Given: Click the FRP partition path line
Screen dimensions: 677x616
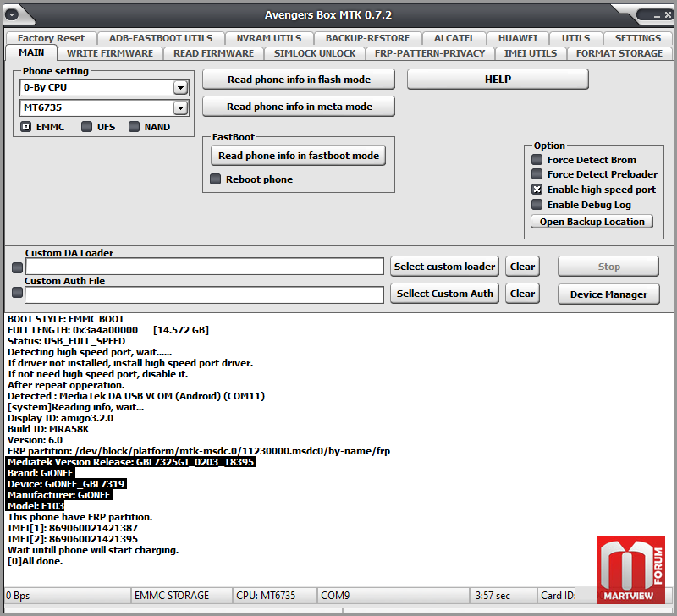Looking at the screenshot, I should pyautogui.click(x=199, y=451).
